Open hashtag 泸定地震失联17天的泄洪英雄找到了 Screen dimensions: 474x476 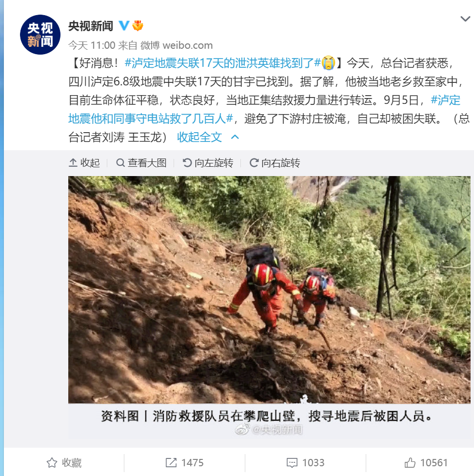coord(223,63)
